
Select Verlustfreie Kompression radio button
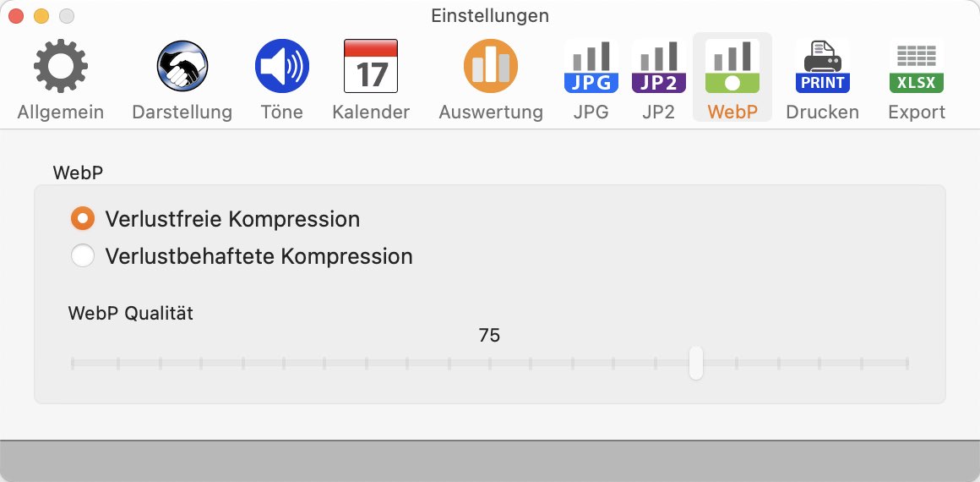(83, 219)
